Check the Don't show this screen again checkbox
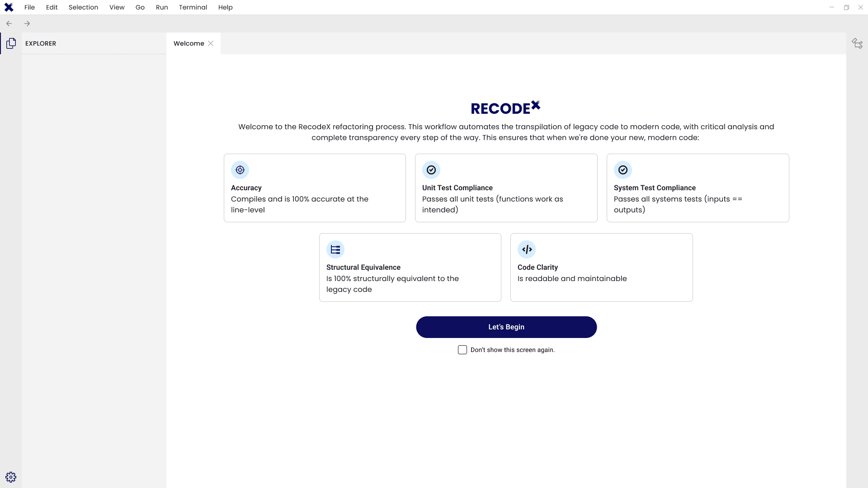The image size is (868, 488). 462,350
